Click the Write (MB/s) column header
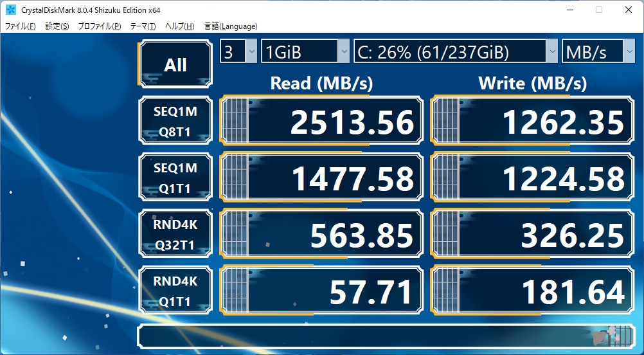Image resolution: width=644 pixels, height=355 pixels. click(533, 84)
